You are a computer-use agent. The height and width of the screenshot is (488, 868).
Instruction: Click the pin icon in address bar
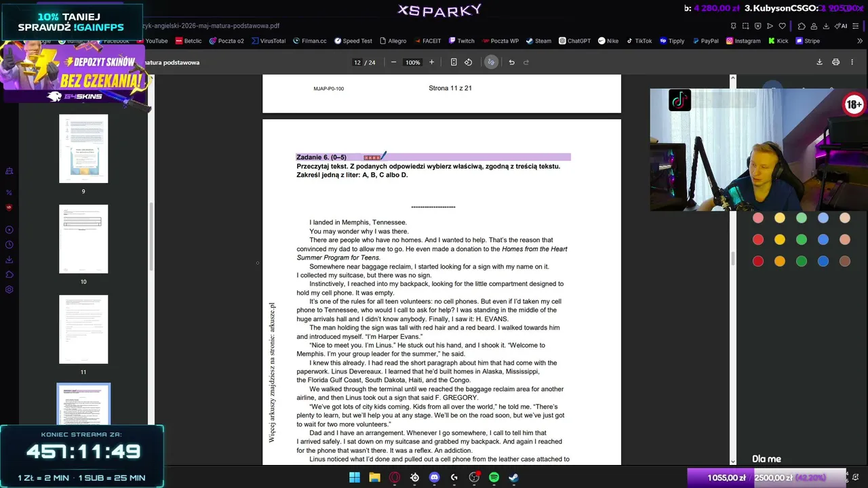733,26
